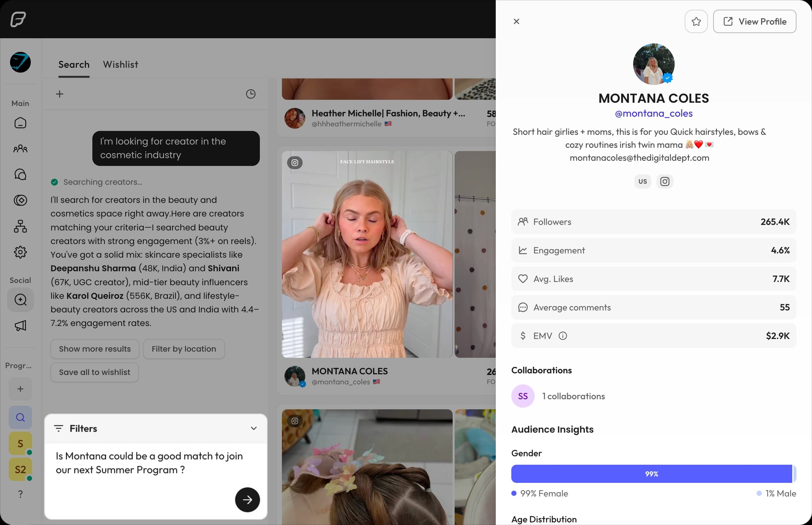Select the discovery search icon under Social

20,299
